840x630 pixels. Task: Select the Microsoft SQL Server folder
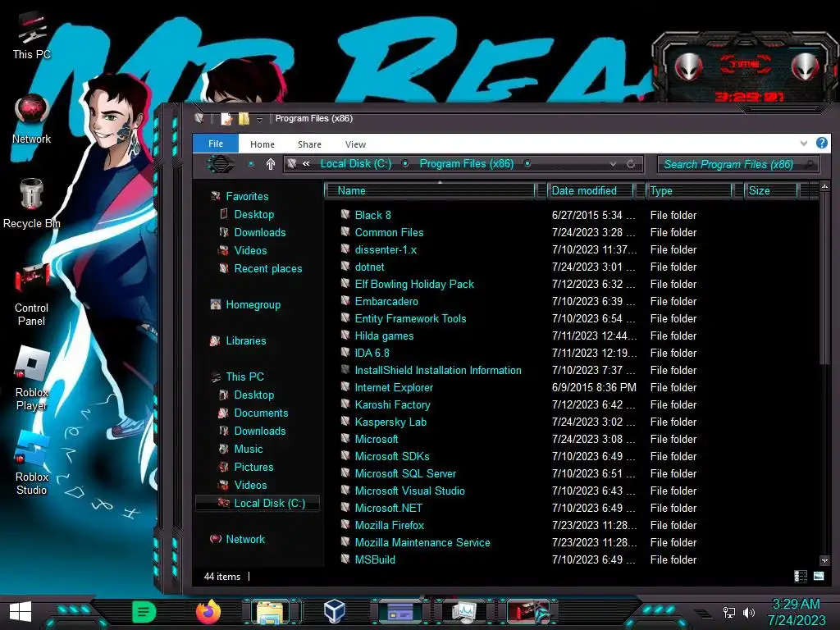(405, 473)
